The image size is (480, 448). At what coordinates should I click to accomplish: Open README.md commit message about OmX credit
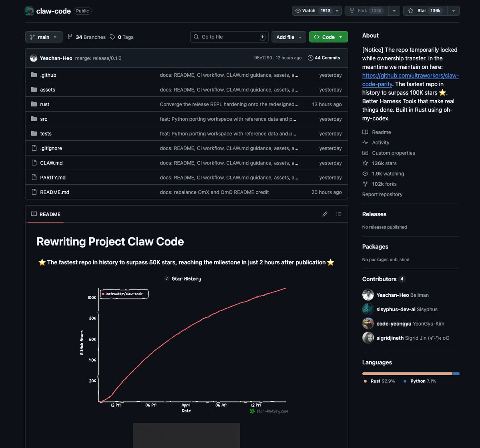click(214, 192)
